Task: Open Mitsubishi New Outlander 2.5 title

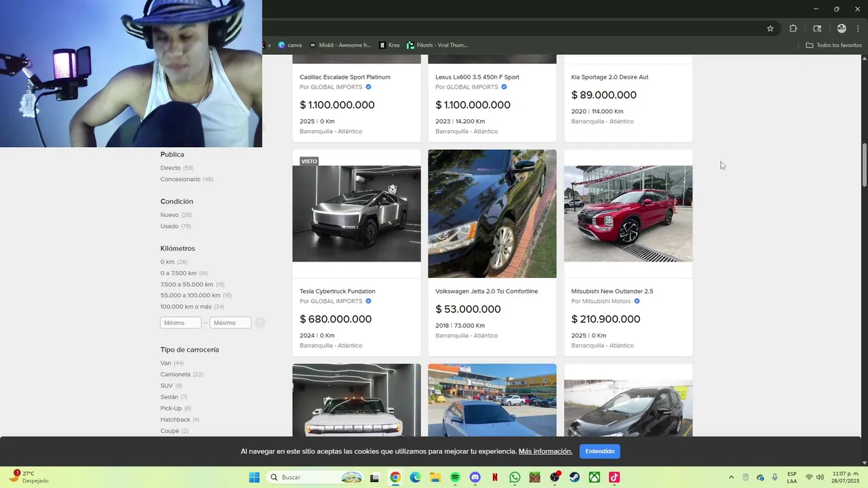Action: [612, 291]
